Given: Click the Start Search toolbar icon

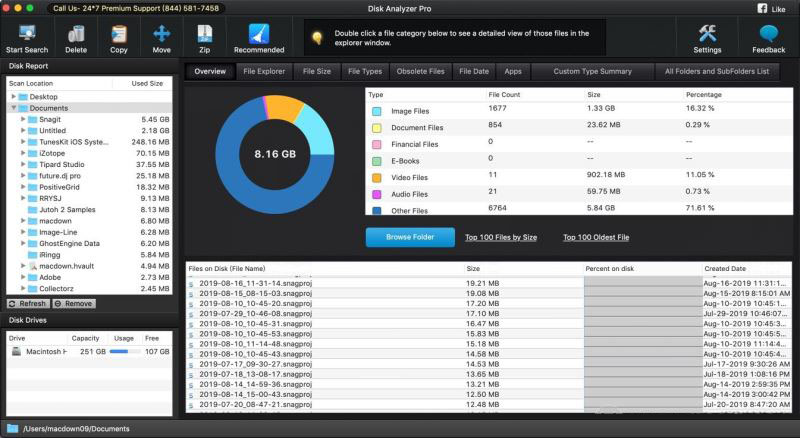Looking at the screenshot, I should click(27, 34).
